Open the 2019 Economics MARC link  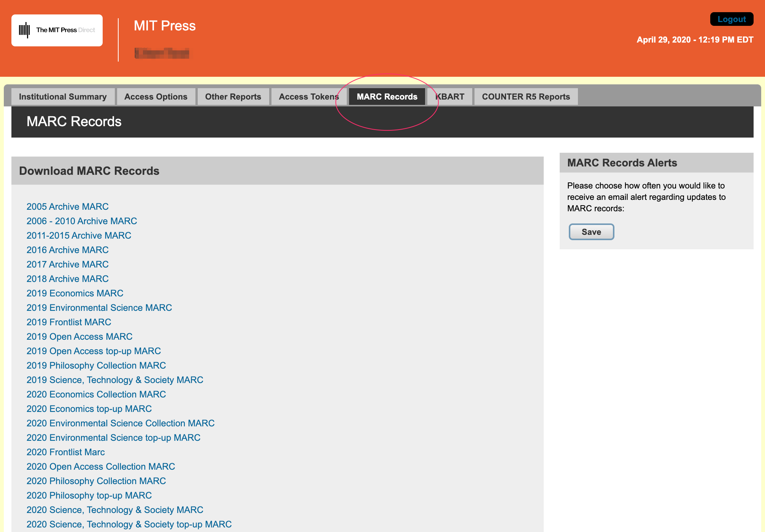[75, 293]
